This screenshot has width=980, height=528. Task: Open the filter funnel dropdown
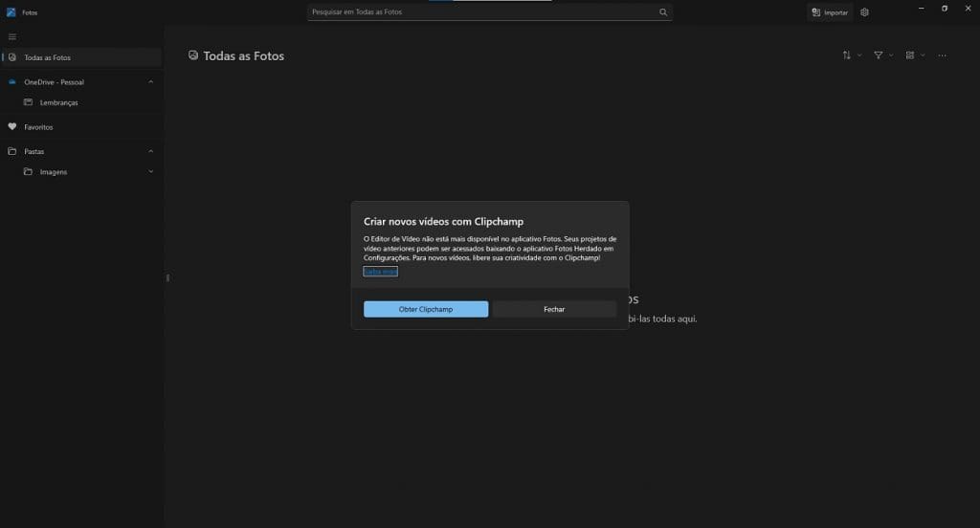pyautogui.click(x=883, y=55)
